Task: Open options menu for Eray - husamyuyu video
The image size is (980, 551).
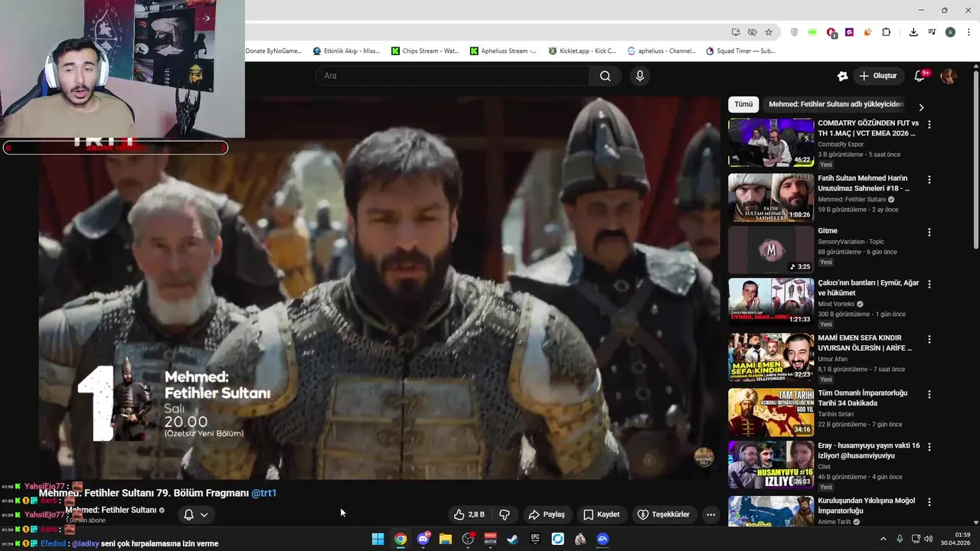Action: pos(929,447)
